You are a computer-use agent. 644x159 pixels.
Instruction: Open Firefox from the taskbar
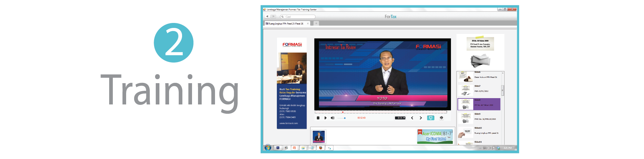coord(321,148)
